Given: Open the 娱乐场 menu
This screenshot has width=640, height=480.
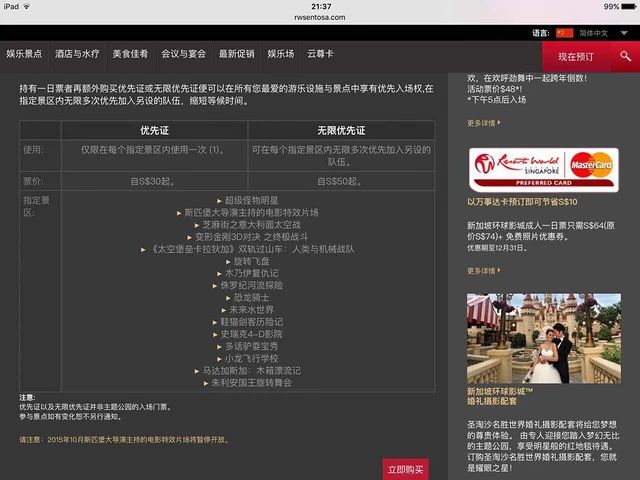Looking at the screenshot, I should (x=281, y=53).
